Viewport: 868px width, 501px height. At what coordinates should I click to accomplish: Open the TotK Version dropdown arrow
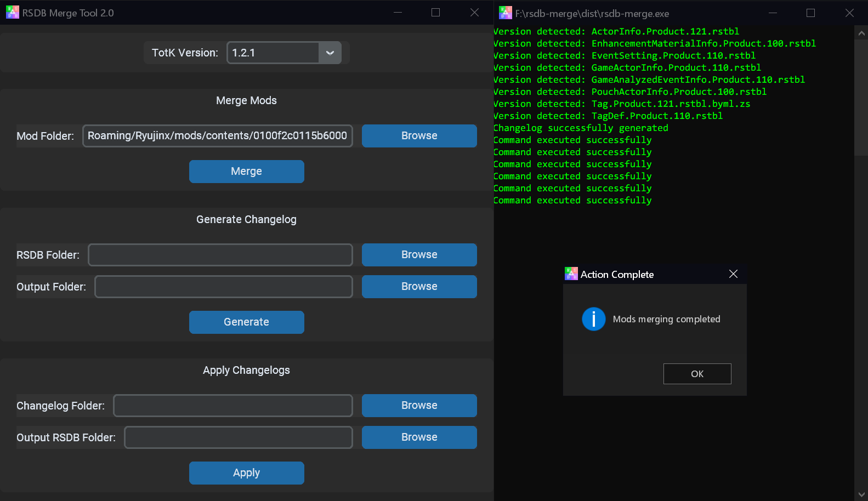coord(330,53)
